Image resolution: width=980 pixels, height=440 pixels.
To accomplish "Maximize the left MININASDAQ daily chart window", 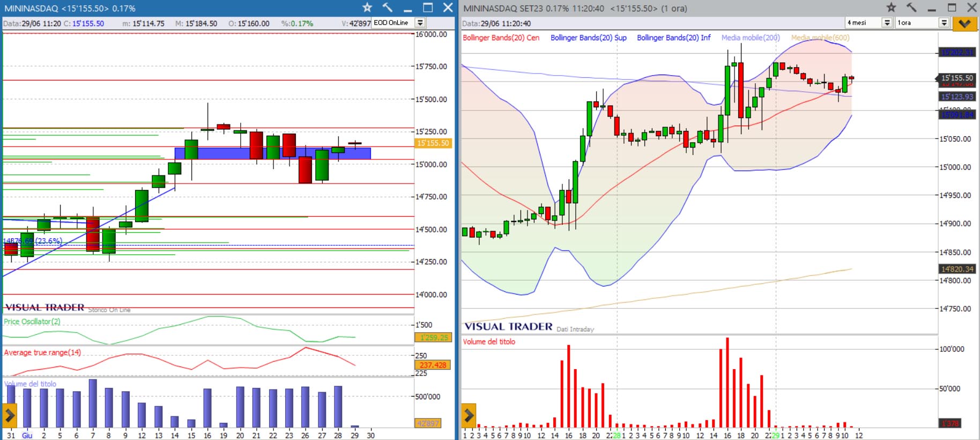I will pos(428,8).
